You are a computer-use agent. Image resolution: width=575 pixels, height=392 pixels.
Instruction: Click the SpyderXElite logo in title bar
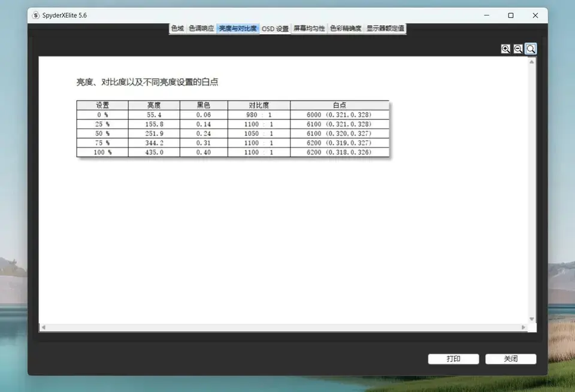point(36,16)
